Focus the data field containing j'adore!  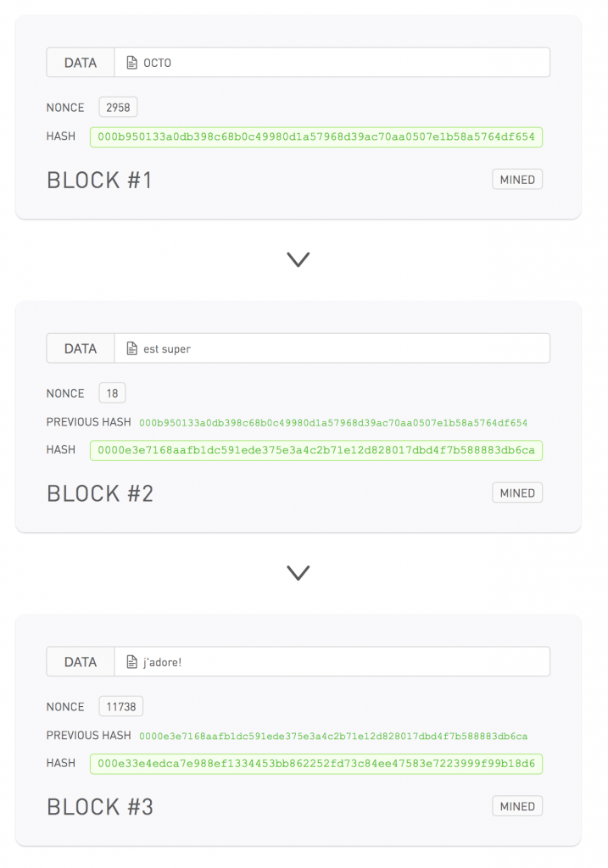click(339, 662)
